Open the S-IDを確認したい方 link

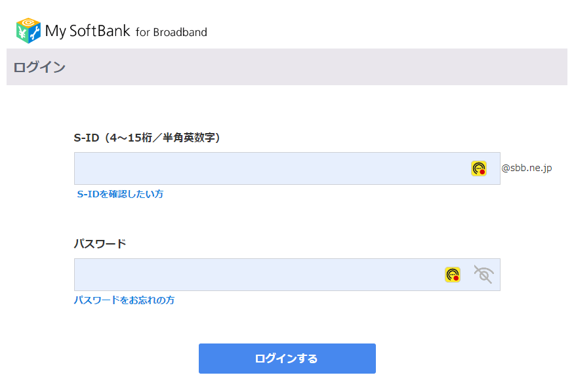[x=120, y=194]
